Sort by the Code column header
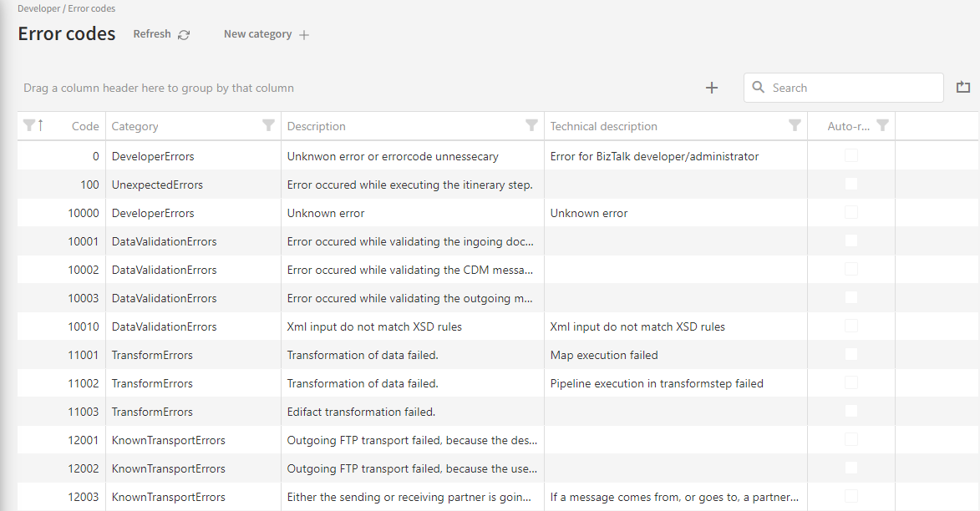 [x=85, y=127]
